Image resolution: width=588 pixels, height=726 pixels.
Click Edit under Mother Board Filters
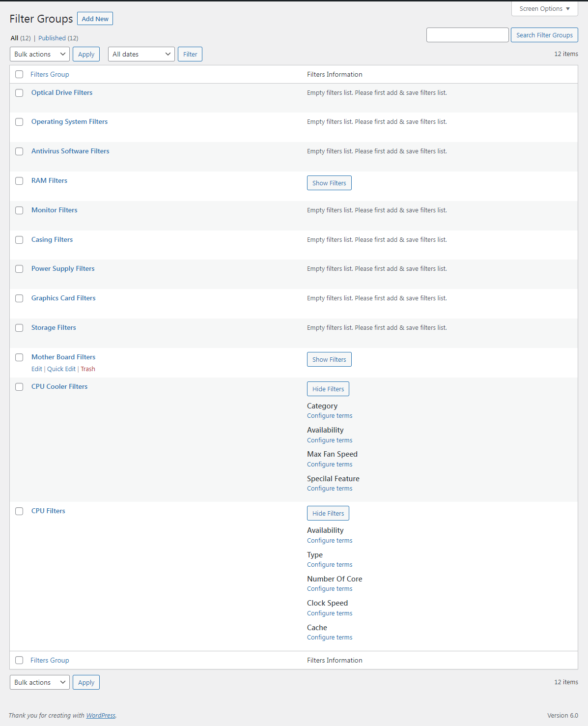click(37, 369)
